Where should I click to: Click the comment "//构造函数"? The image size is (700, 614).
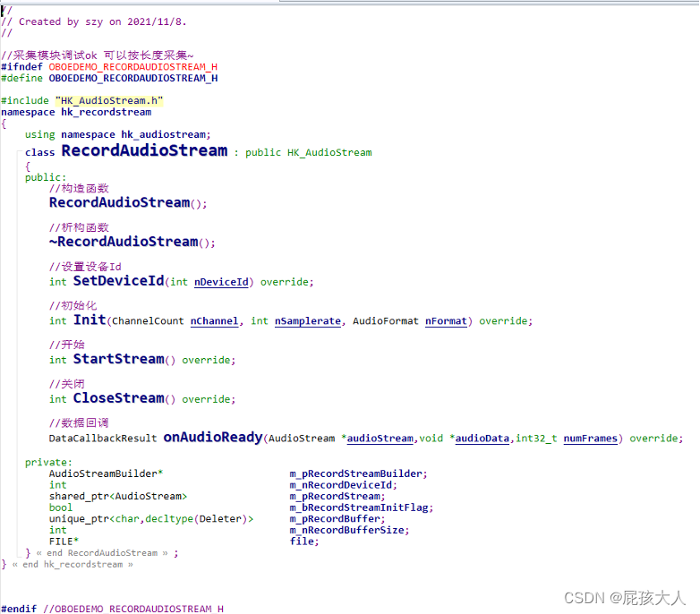pyautogui.click(x=79, y=188)
